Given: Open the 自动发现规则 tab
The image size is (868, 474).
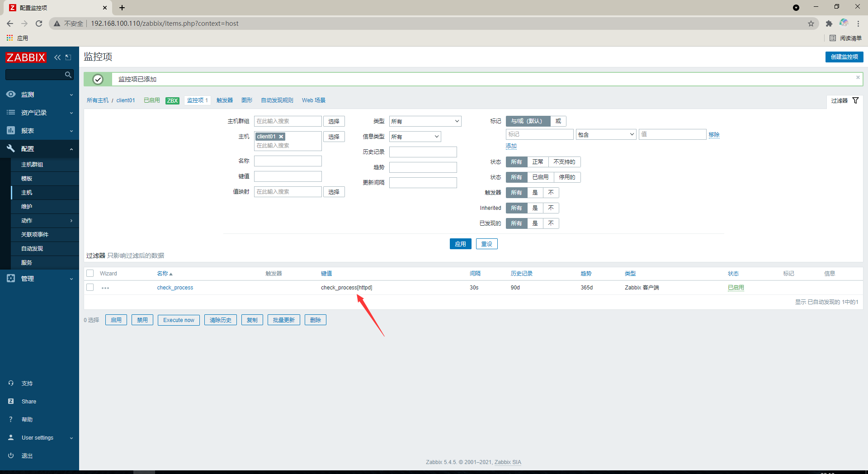Looking at the screenshot, I should 277,100.
